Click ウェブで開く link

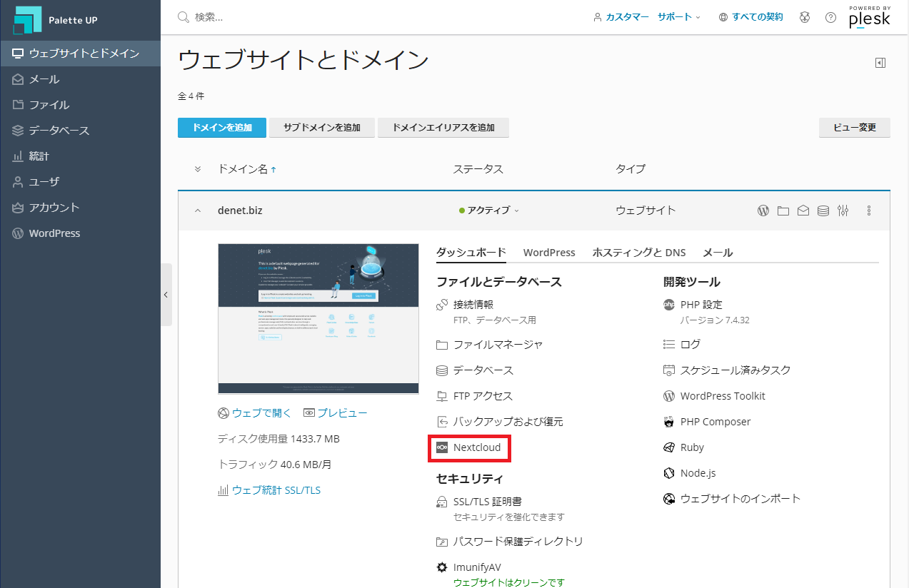[255, 413]
